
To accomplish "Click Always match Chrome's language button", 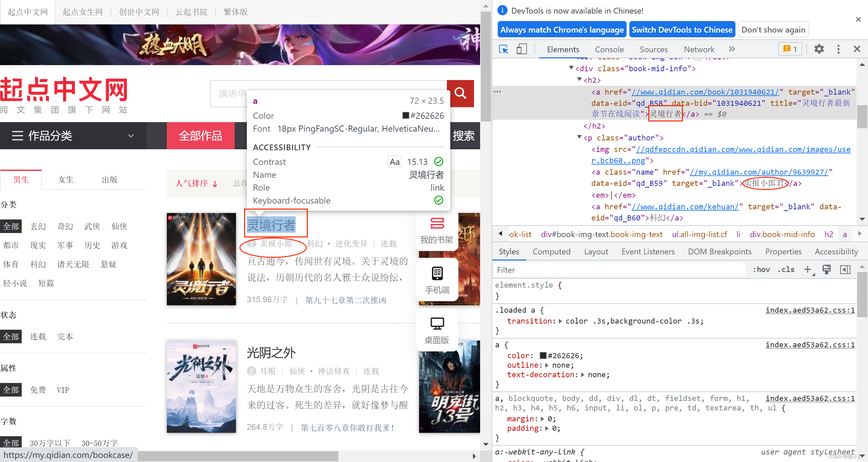I will coord(562,30).
